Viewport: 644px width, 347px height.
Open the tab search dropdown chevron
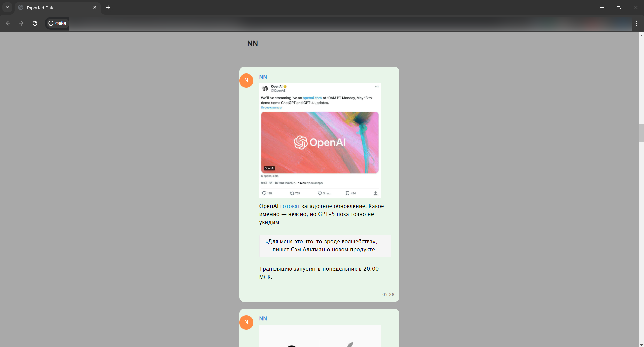point(7,7)
